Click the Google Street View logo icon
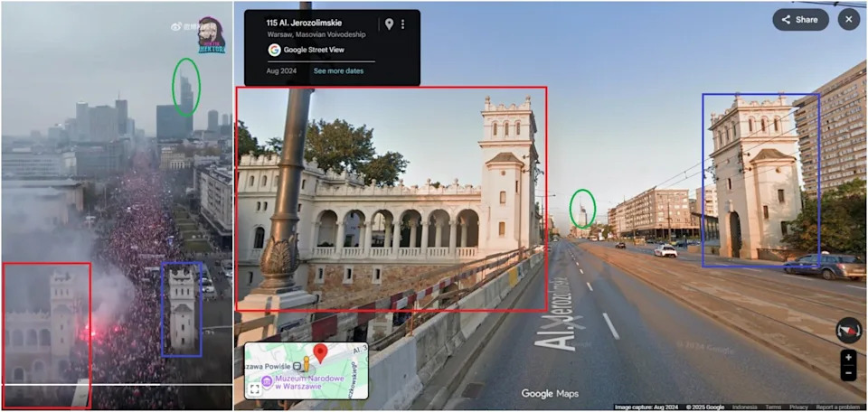The height and width of the screenshot is (412, 868). click(x=274, y=50)
